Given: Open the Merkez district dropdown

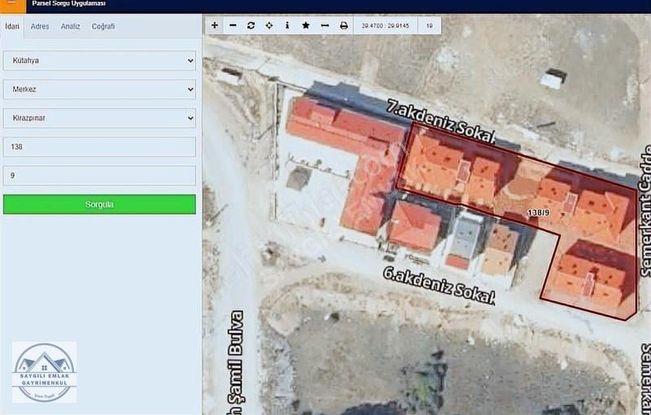Looking at the screenshot, I should pos(99,89).
